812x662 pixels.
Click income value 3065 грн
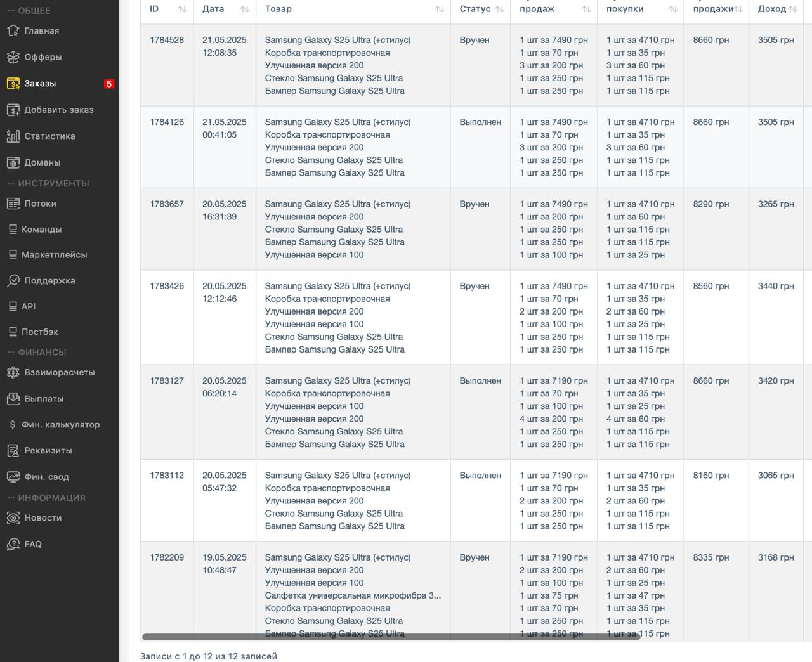tap(776, 476)
